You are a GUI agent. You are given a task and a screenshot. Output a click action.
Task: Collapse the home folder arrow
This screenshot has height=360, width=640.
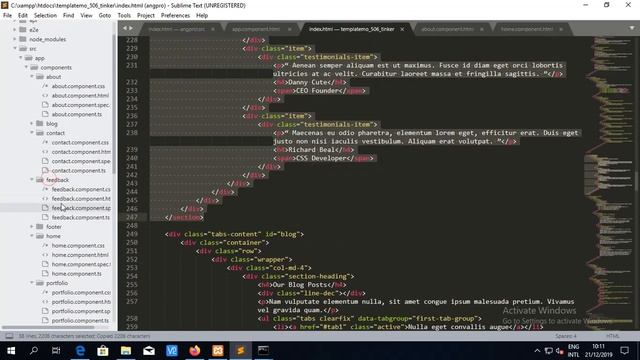point(32,236)
